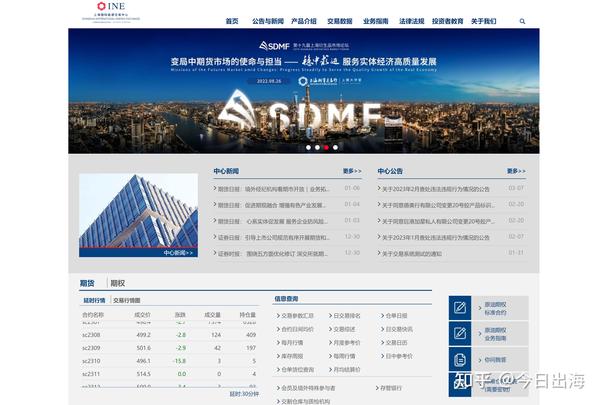
Task: Switch to the 期权 tab
Action: click(x=117, y=283)
